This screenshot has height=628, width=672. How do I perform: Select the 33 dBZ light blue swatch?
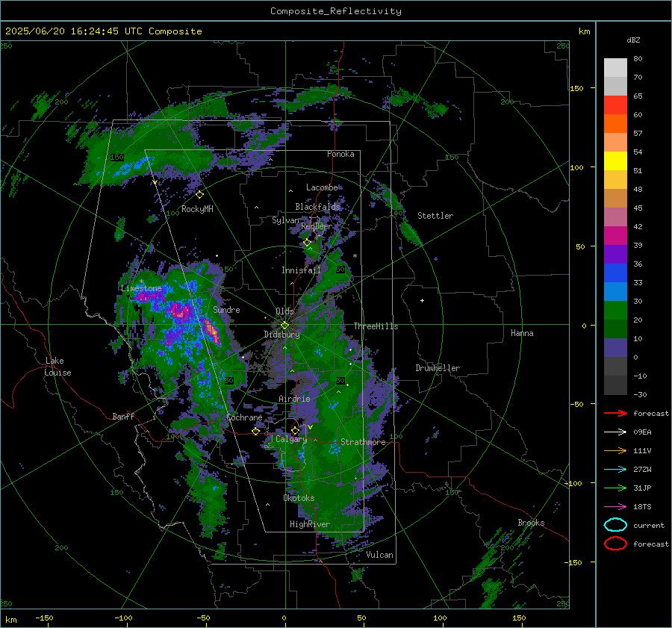point(615,291)
